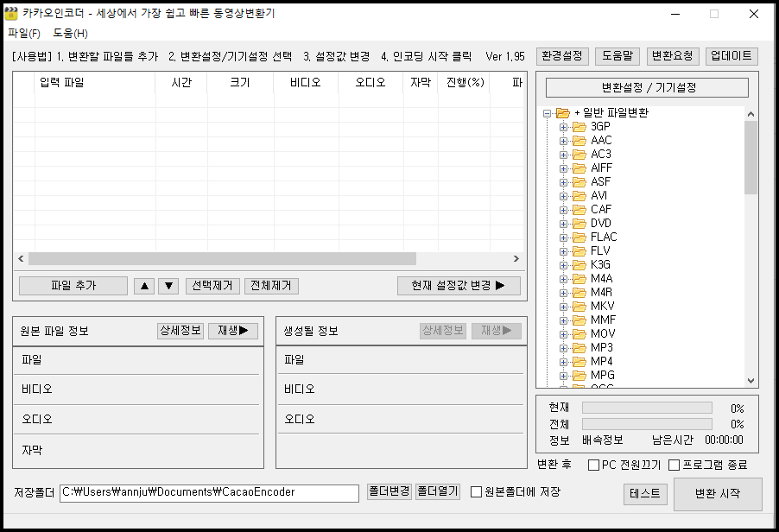Image resolution: width=779 pixels, height=532 pixels.
Task: Click file list scroll right arrow
Action: [516, 259]
